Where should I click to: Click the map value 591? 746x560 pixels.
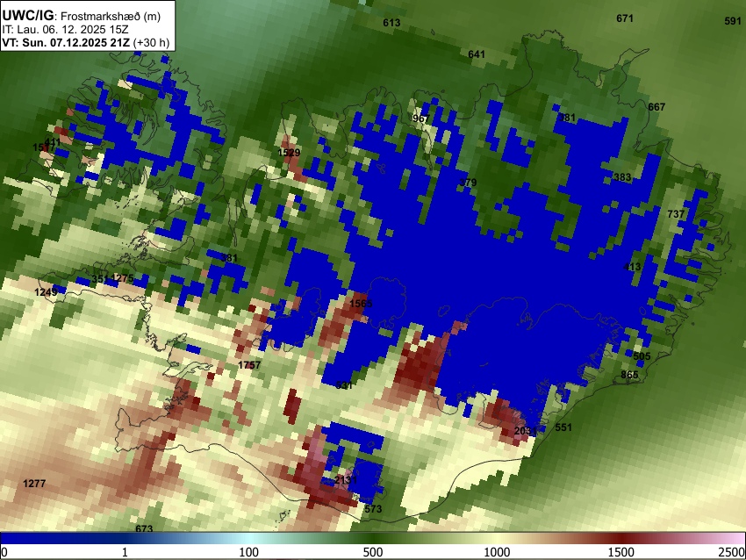[733, 21]
